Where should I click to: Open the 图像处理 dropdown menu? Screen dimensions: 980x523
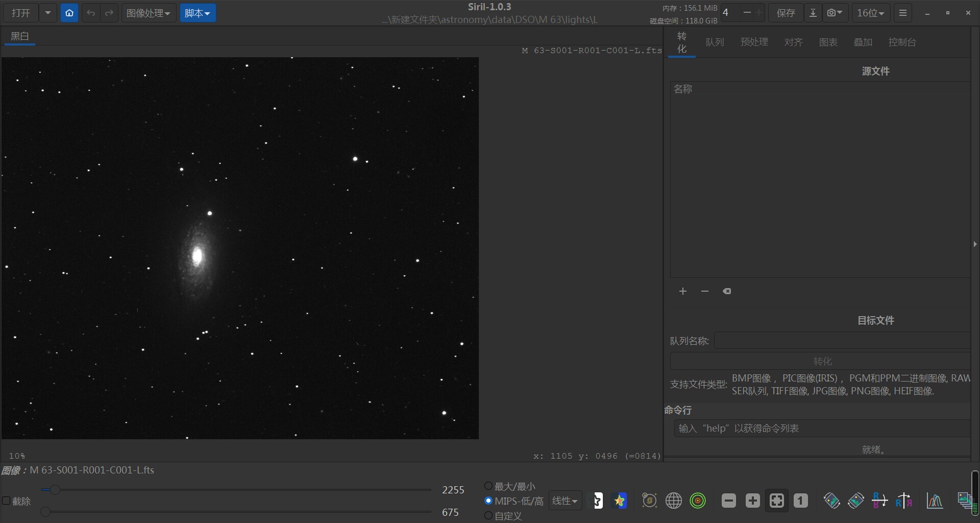coord(149,13)
